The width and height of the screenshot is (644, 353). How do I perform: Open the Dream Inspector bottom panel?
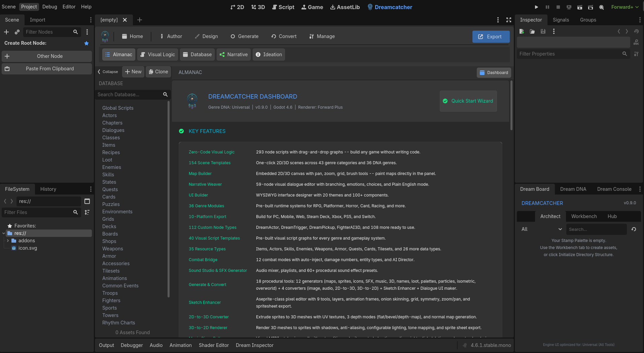(x=255, y=345)
